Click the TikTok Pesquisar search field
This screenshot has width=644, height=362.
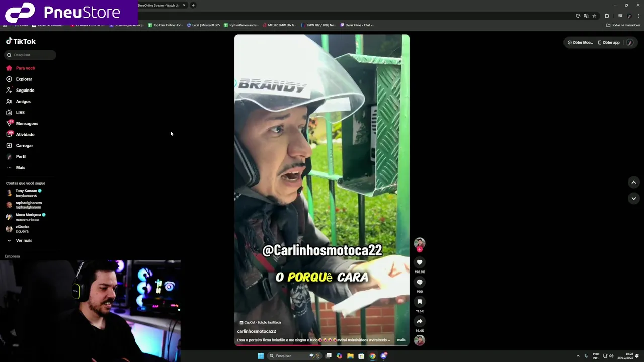click(x=31, y=55)
